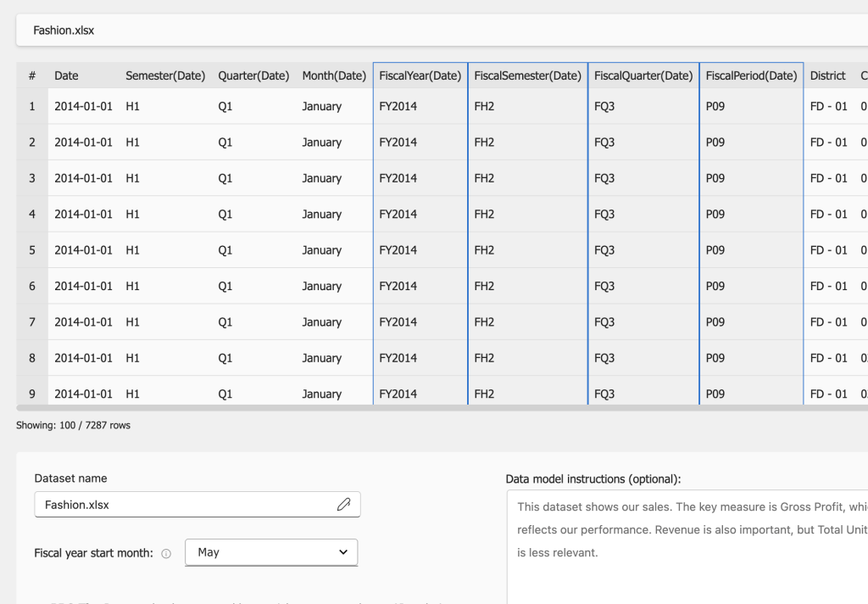
Task: Select the Month(Date) column header
Action: point(334,75)
